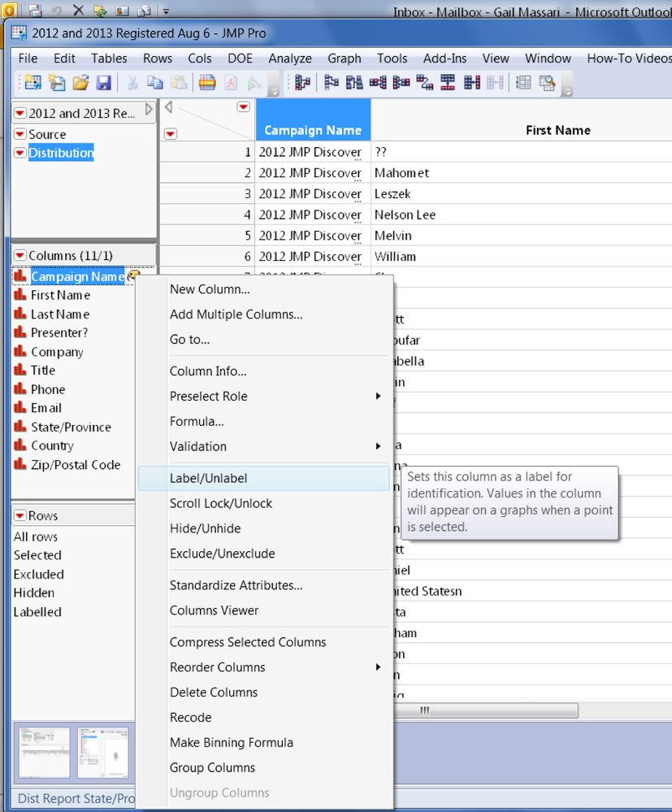Click the Undo icon in Outlook quick toolbar
The width and height of the screenshot is (672, 812).
click(x=56, y=9)
